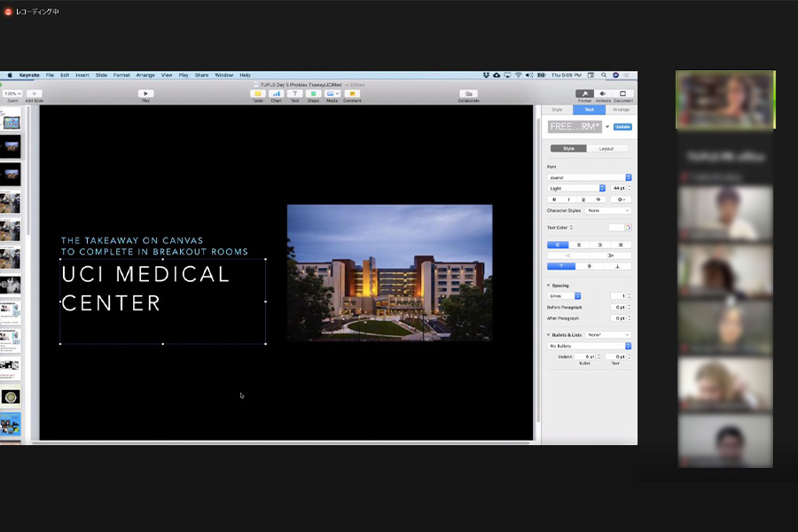Add a Comment from the toolbar
Image resolution: width=798 pixels, height=532 pixels.
352,94
